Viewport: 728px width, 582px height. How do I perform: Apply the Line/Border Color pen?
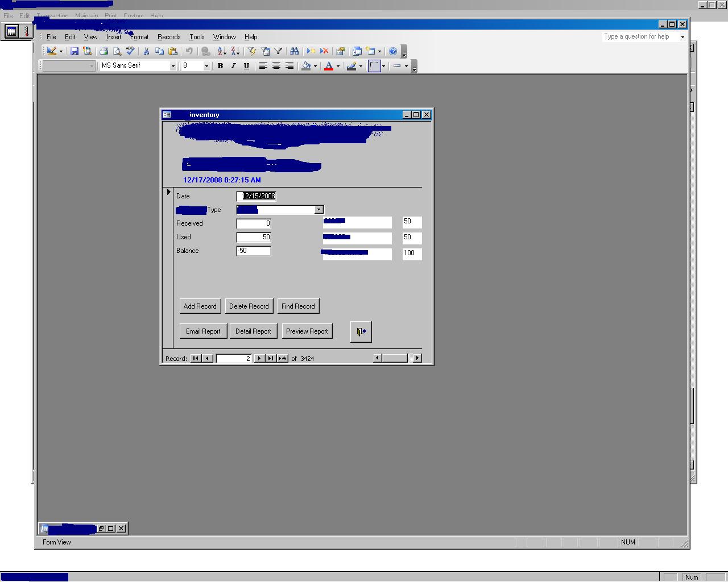[x=351, y=66]
